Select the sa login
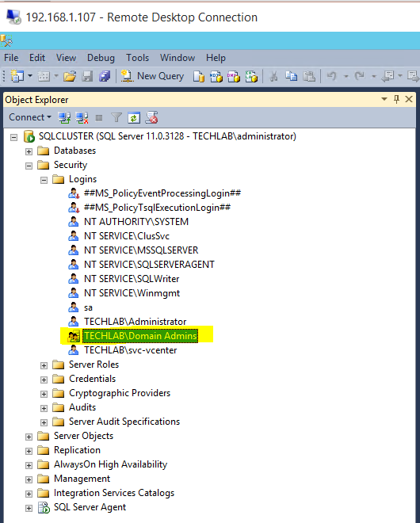Image resolution: width=420 pixels, height=523 pixels. click(x=88, y=307)
